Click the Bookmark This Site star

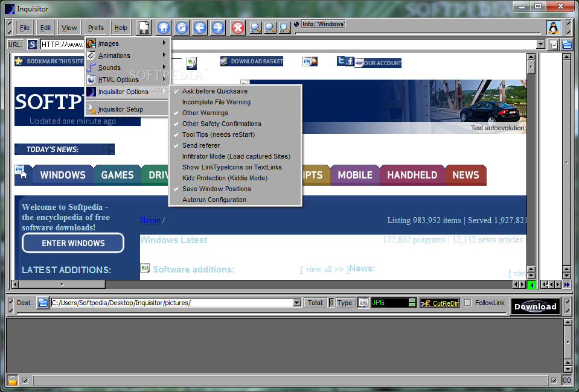(x=19, y=62)
